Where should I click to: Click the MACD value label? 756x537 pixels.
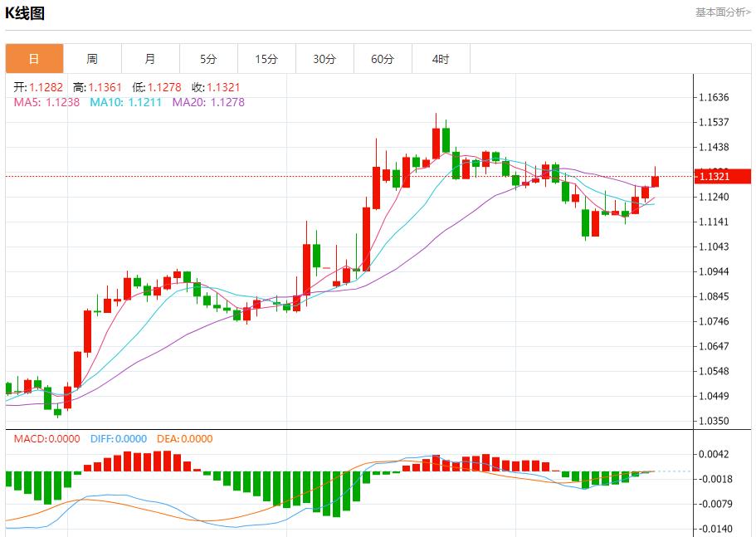pos(46,439)
